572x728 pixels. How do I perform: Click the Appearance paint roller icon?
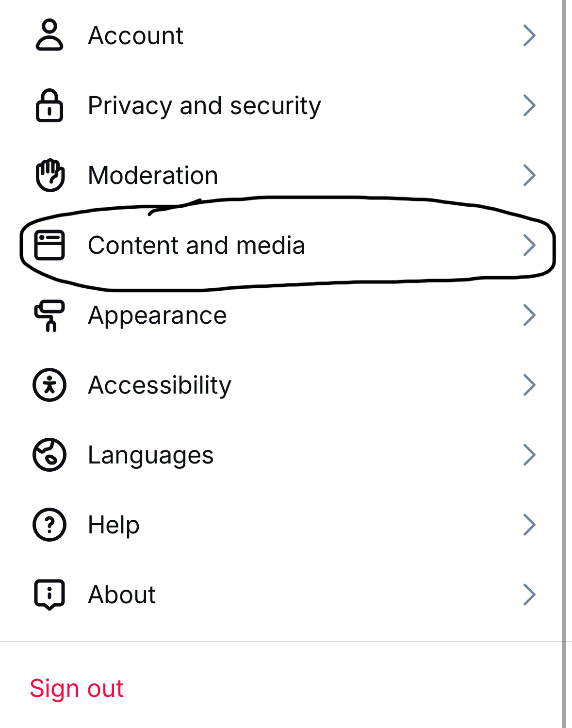(x=49, y=315)
